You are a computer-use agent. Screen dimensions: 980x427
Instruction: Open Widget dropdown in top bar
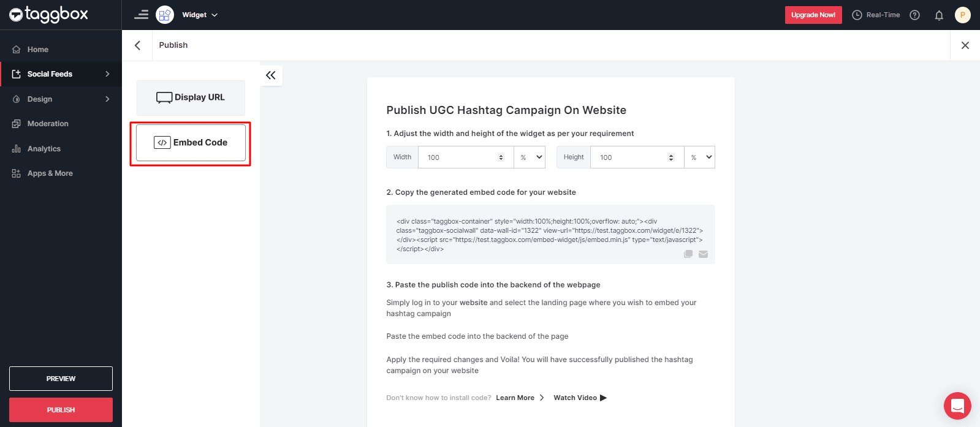point(200,15)
